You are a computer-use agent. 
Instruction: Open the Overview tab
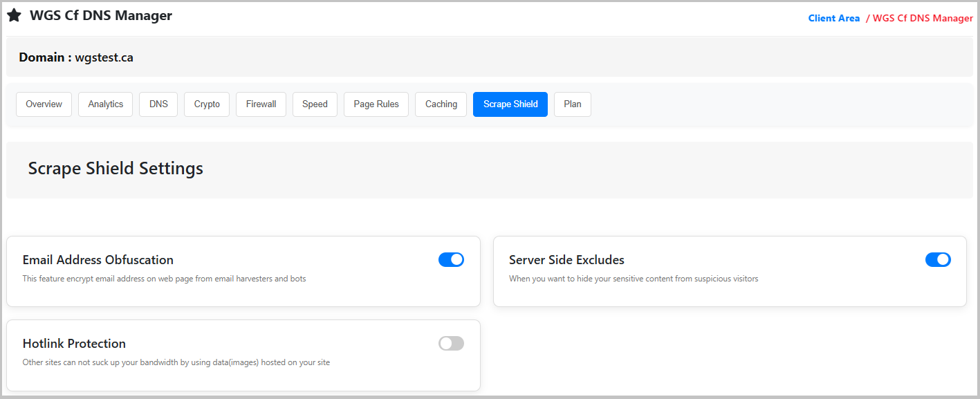44,104
